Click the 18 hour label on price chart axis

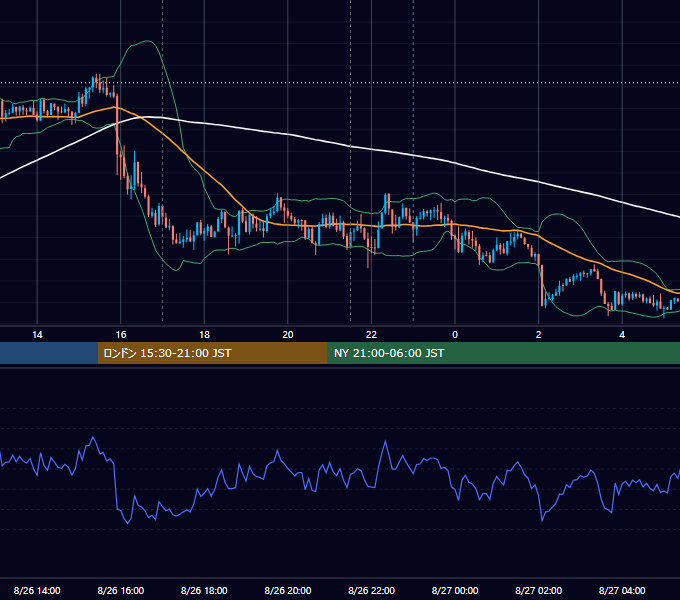coord(204,335)
